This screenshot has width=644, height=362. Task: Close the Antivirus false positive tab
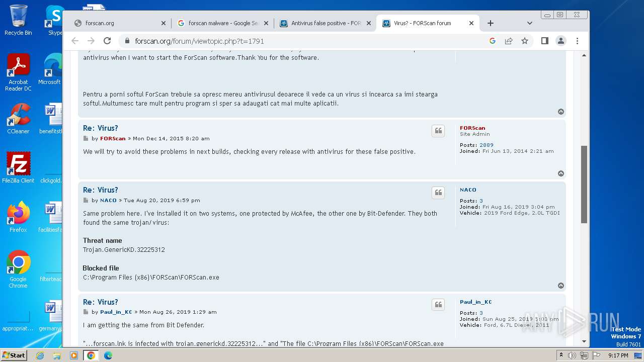369,23
